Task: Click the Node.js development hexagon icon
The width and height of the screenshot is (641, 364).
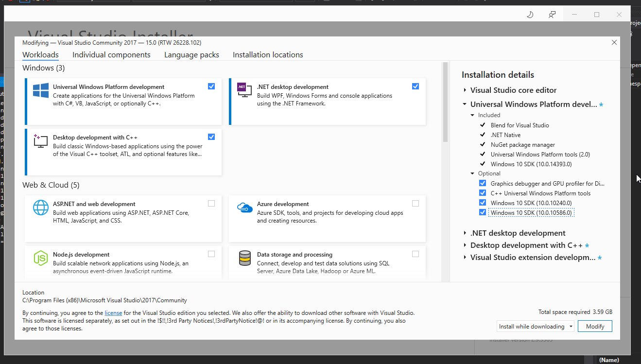Action: (x=41, y=258)
